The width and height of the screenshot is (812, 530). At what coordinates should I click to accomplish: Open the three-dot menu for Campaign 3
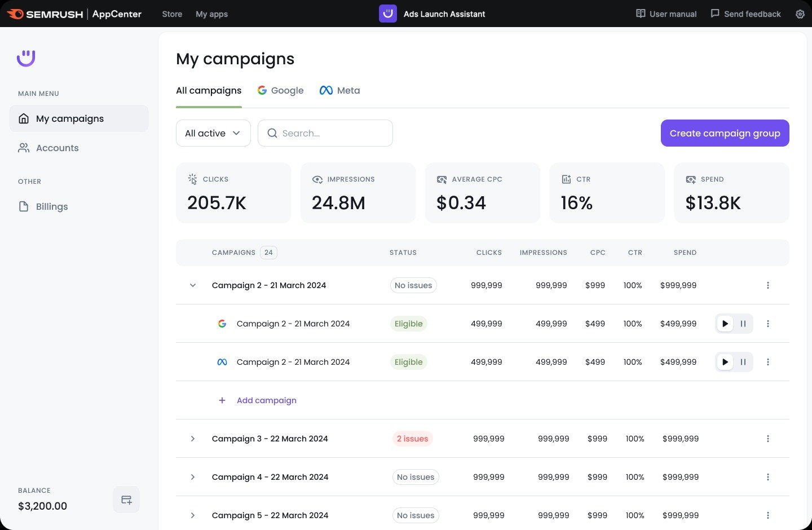tap(768, 438)
